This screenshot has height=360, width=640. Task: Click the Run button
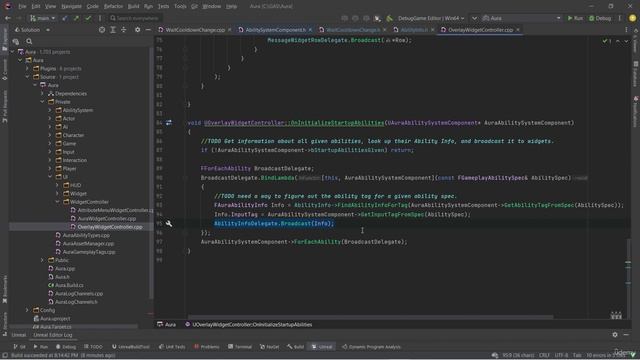click(x=575, y=18)
